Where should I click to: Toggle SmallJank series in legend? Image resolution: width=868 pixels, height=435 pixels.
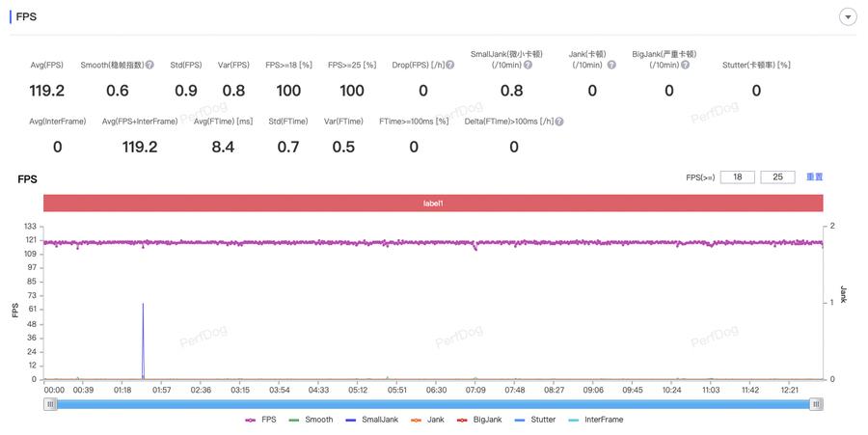pyautogui.click(x=370, y=420)
